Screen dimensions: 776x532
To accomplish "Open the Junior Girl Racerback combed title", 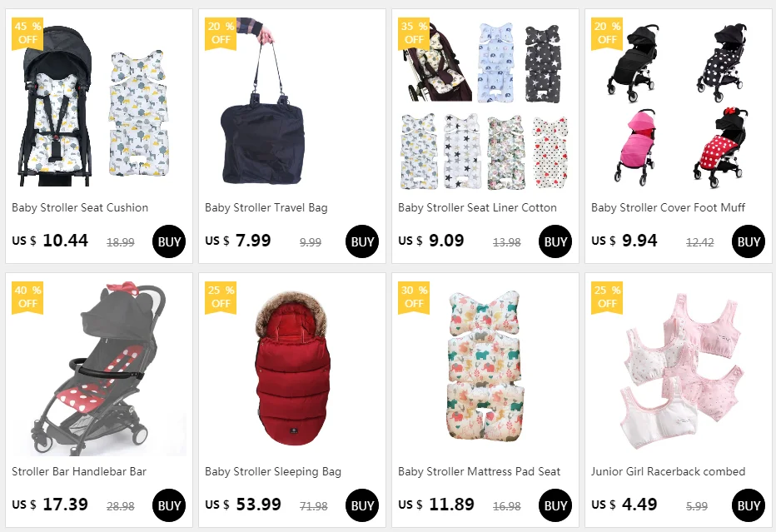I will point(668,471).
